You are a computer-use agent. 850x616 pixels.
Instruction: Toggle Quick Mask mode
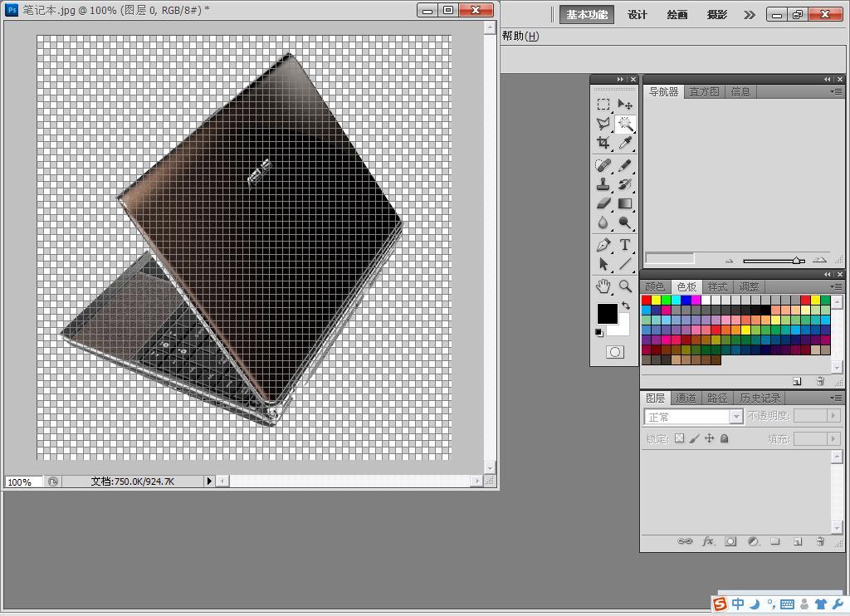(615, 353)
